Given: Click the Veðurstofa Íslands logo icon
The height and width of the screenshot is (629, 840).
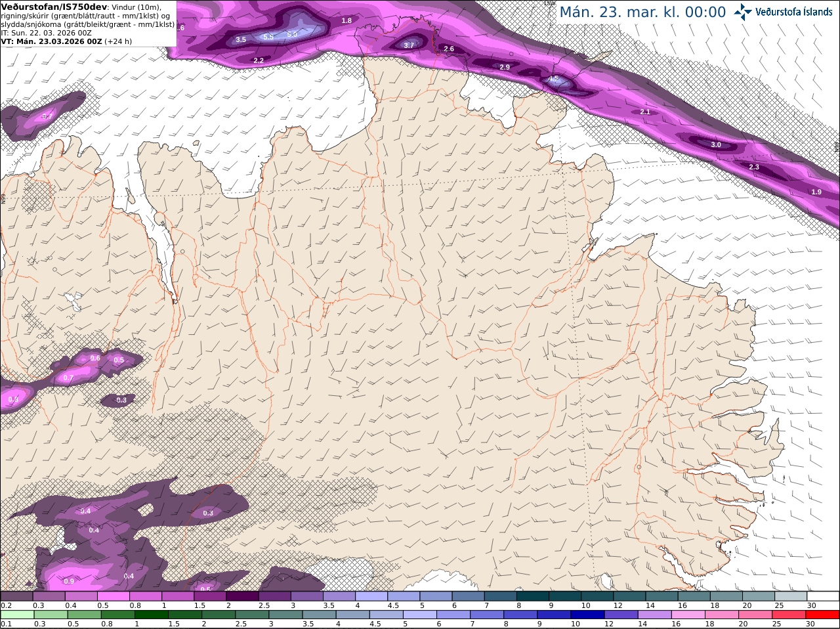Looking at the screenshot, I should click(x=743, y=11).
